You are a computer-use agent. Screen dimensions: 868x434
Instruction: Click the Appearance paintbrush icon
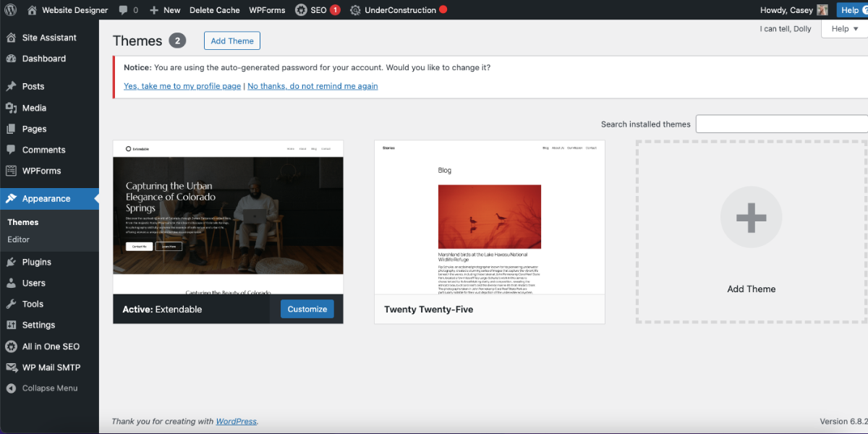tap(11, 198)
